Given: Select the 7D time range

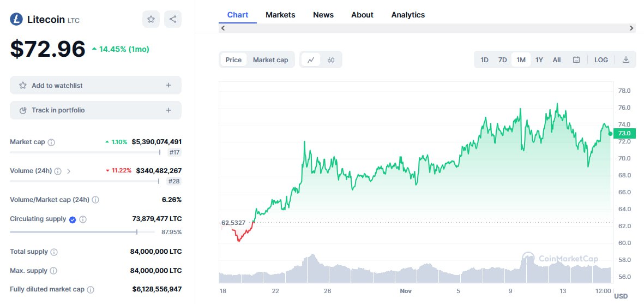Looking at the screenshot, I should (x=502, y=60).
